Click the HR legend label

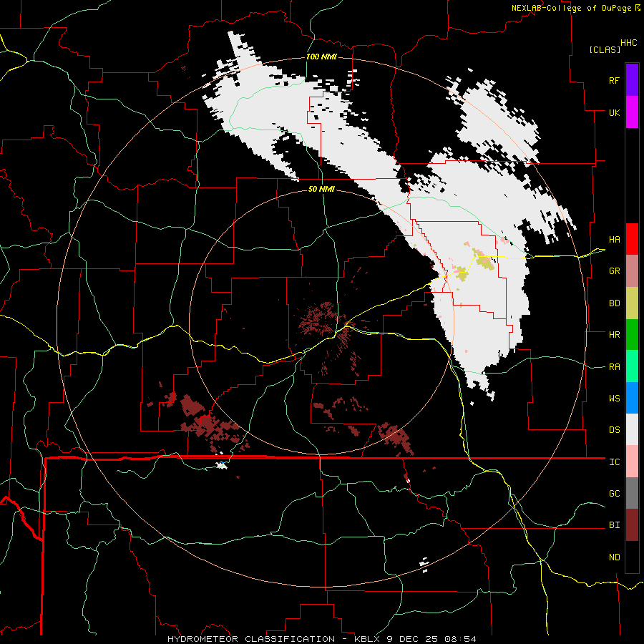614,335
